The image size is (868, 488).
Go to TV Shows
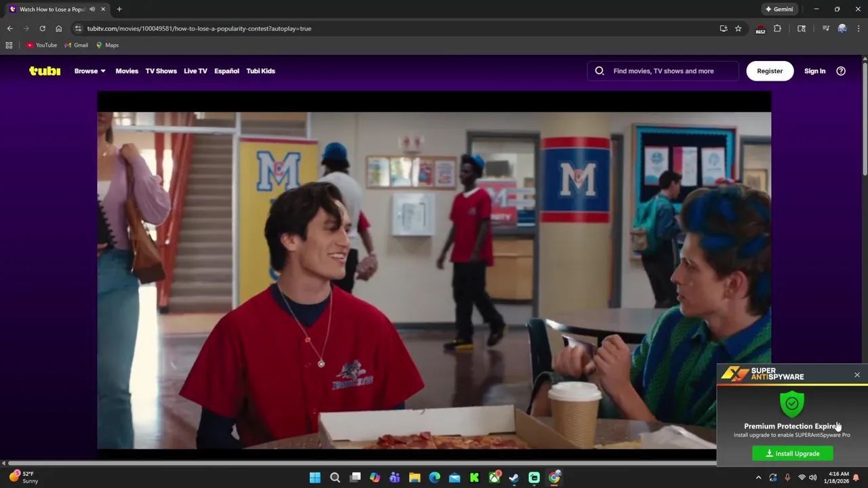click(161, 70)
